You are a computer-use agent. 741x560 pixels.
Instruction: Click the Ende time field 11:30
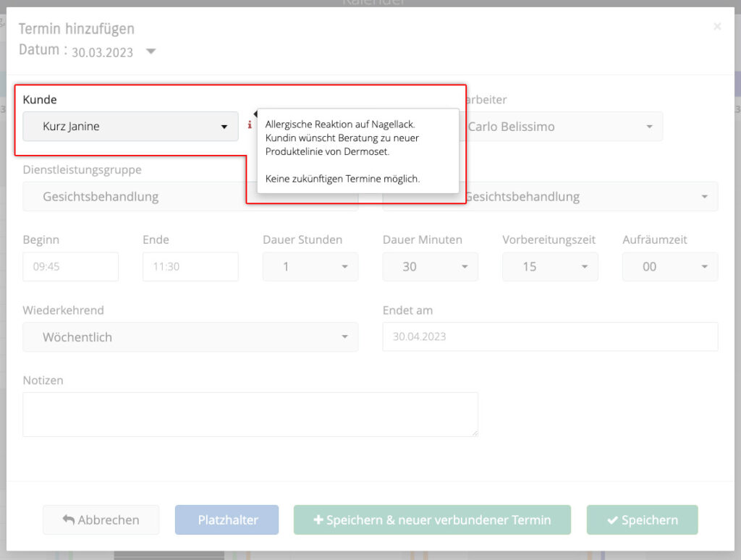click(x=190, y=267)
